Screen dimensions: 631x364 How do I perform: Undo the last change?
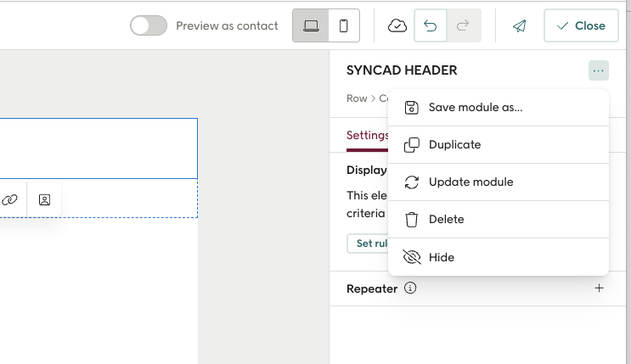[431, 25]
